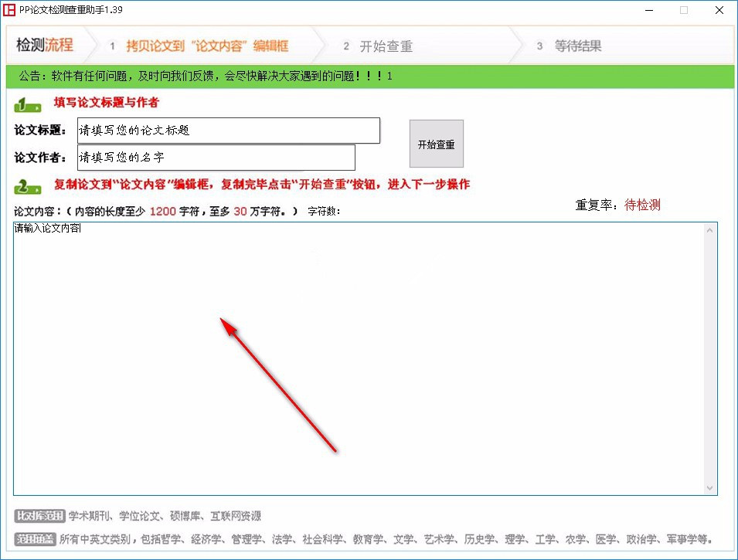Select the green step 2 badge icon
This screenshot has height=560, width=738.
(x=28, y=187)
